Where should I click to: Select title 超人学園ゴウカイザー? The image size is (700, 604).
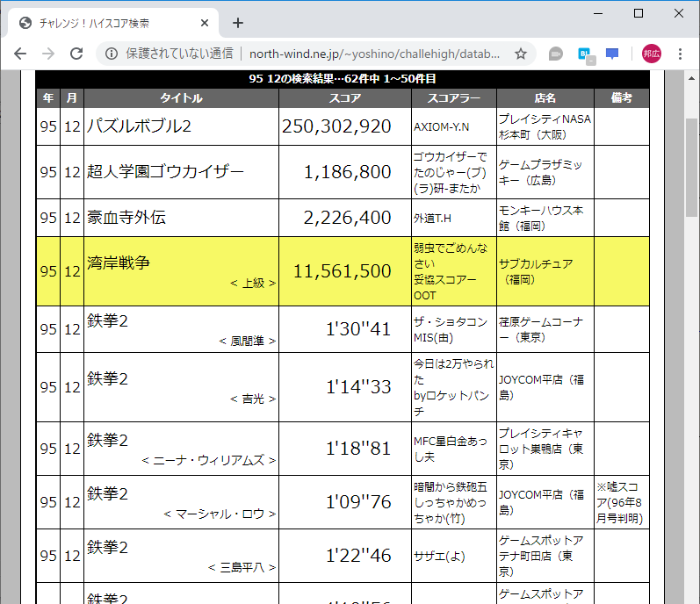(x=165, y=172)
